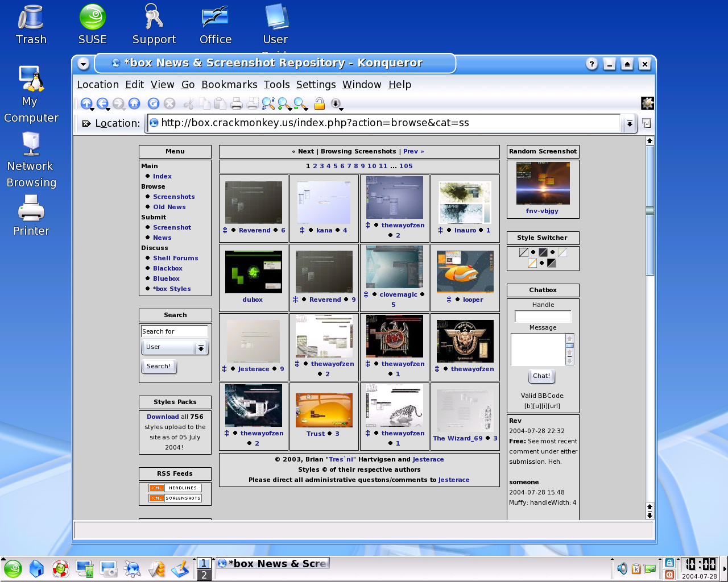Screen dimensions: 728x582
Task: Click in the chatbox Message textarea
Action: [x=538, y=350]
